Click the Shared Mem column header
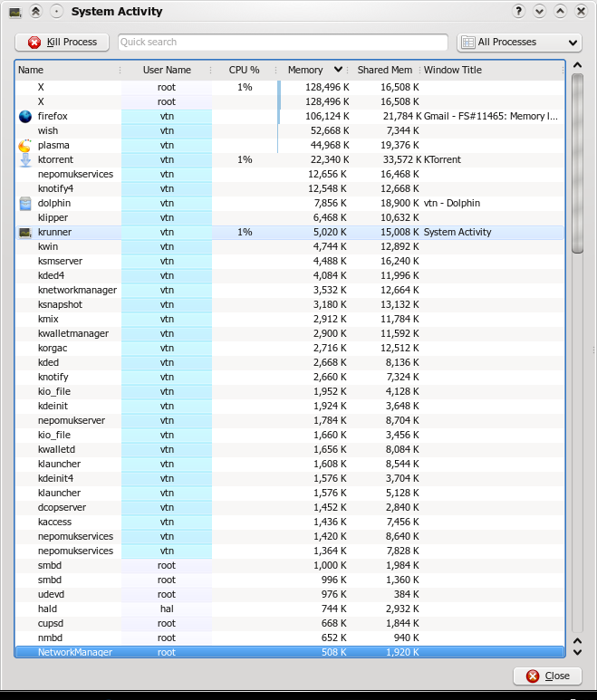This screenshot has height=700, width=597. click(x=384, y=70)
